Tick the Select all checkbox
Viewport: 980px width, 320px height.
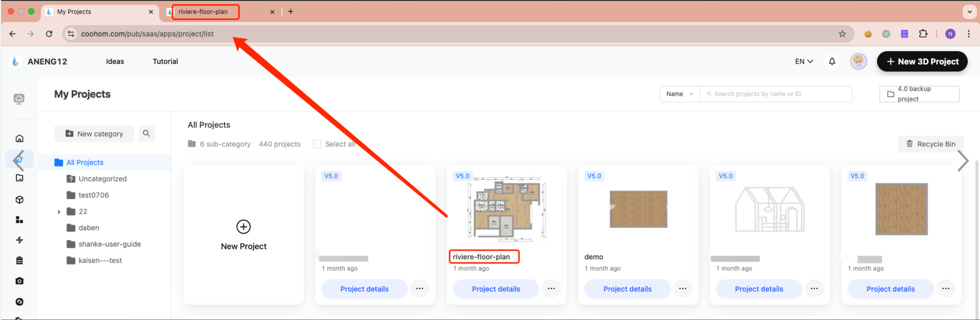[x=317, y=144]
